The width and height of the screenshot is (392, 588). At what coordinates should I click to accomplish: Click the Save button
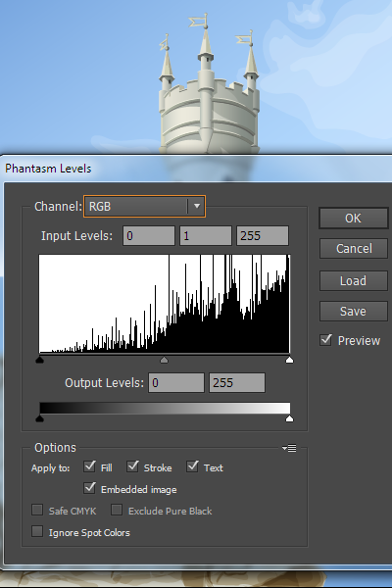click(354, 311)
